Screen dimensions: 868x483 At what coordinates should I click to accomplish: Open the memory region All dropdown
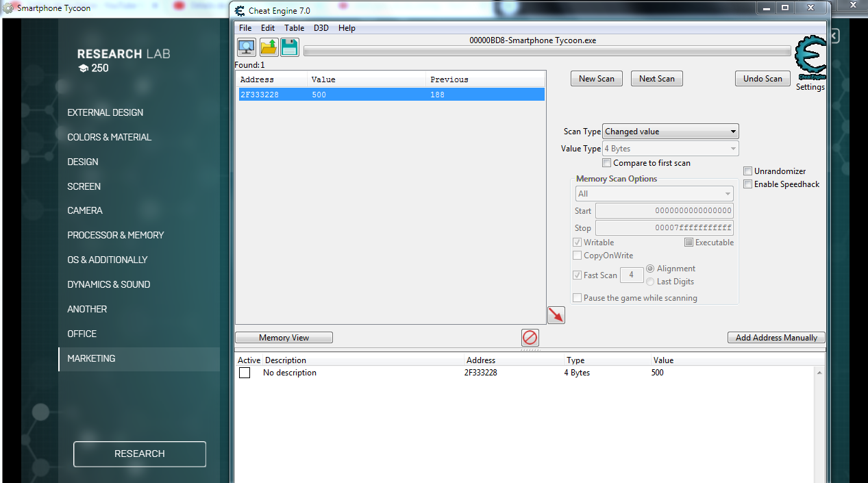(x=655, y=194)
